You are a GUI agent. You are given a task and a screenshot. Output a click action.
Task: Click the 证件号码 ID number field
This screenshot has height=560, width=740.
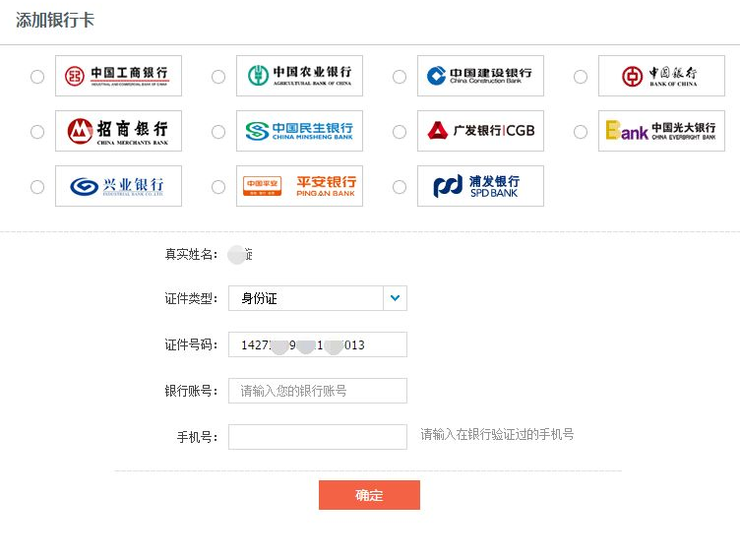pyautogui.click(x=317, y=344)
